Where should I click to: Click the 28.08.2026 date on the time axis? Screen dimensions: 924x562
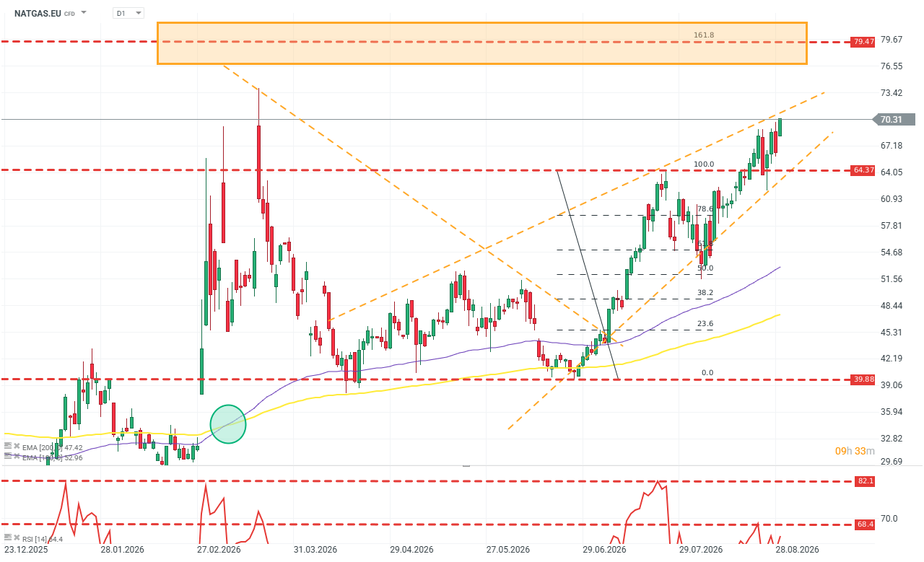tap(797, 550)
